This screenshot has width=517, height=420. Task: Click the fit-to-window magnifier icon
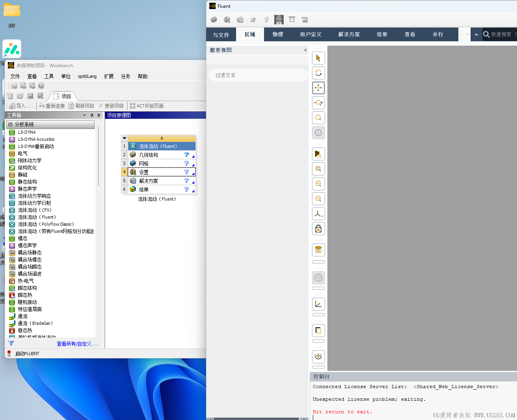click(x=318, y=169)
